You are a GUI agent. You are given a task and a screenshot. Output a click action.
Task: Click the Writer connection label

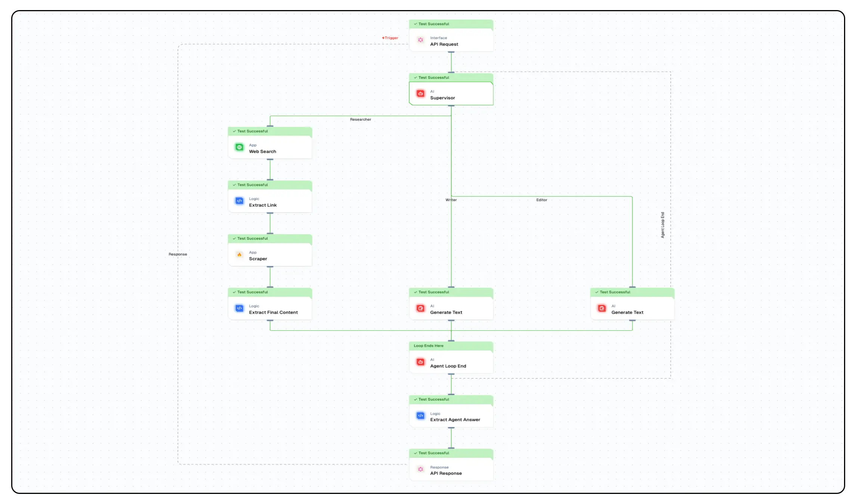pyautogui.click(x=451, y=200)
